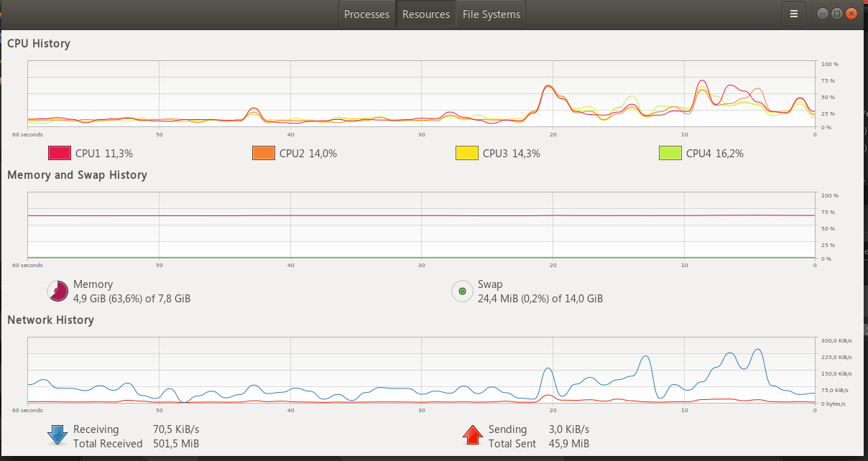Screen dimensions: 868x461
Task: Select the CPU1 pink color swatch
Action: pyautogui.click(x=60, y=152)
